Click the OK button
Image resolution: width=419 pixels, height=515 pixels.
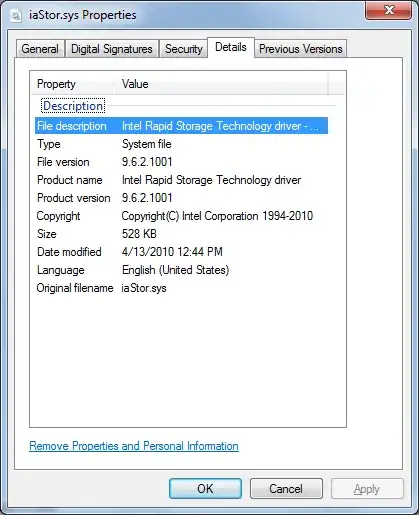205,489
